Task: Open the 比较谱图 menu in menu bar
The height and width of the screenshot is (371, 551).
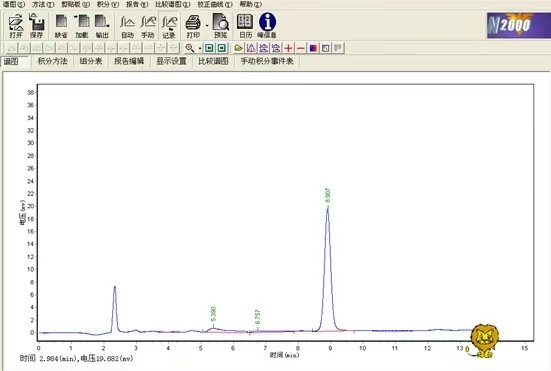Action: tap(173, 5)
